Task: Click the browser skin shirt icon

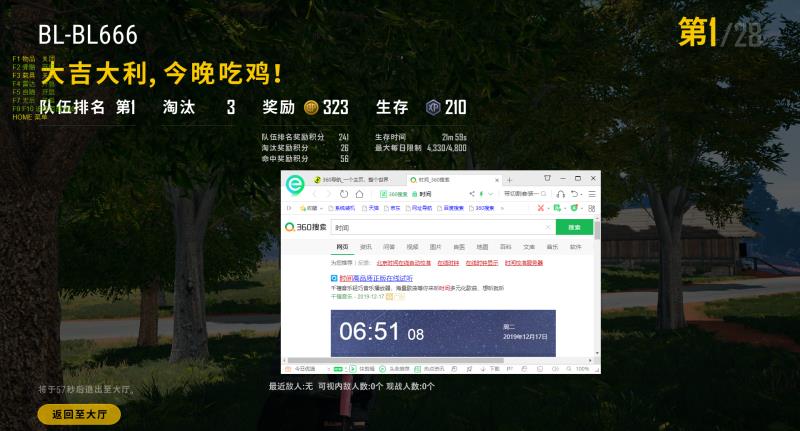Action: [547, 178]
